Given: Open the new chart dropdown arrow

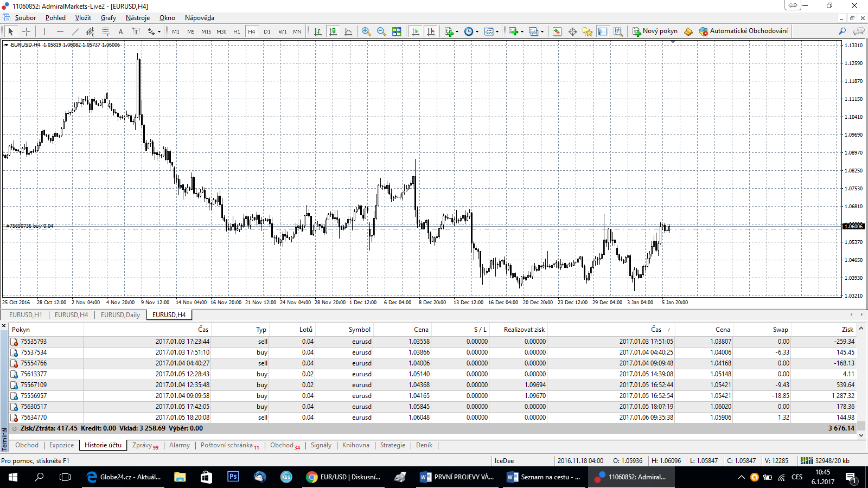Looking at the screenshot, I should pos(522,31).
